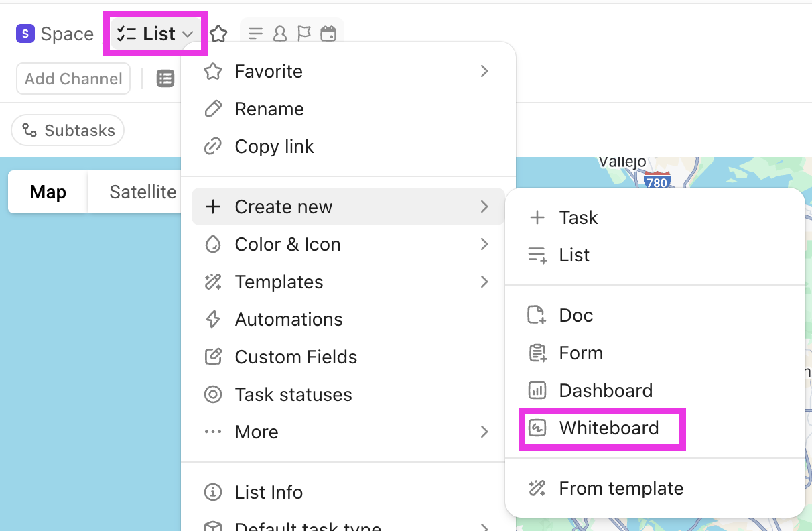Select Rename from the list menu
This screenshot has width=812, height=531.
(269, 109)
